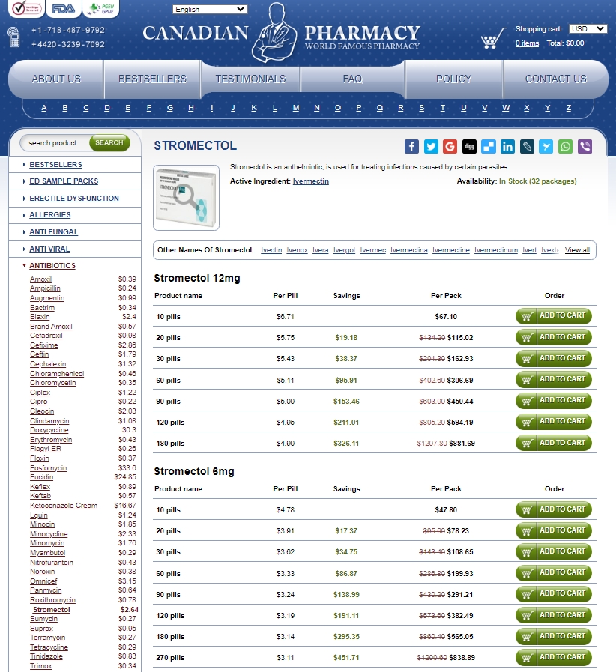Share the page on Twitter

(x=431, y=147)
